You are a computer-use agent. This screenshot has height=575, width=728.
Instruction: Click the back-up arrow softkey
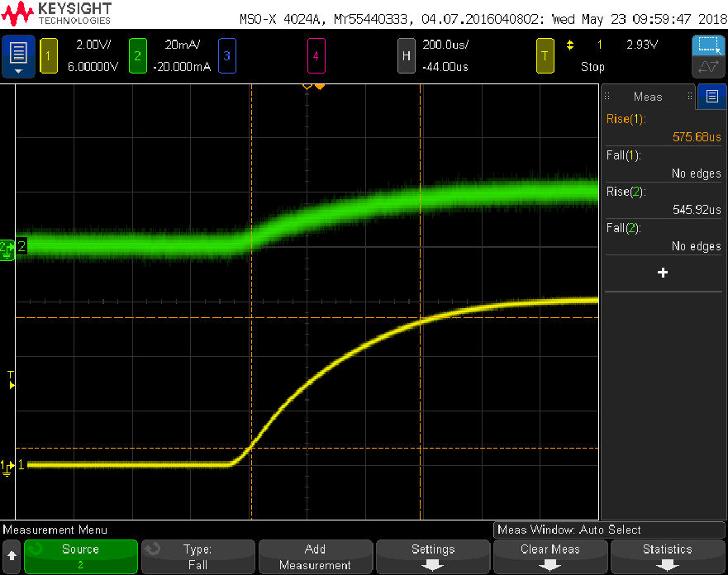click(12, 556)
